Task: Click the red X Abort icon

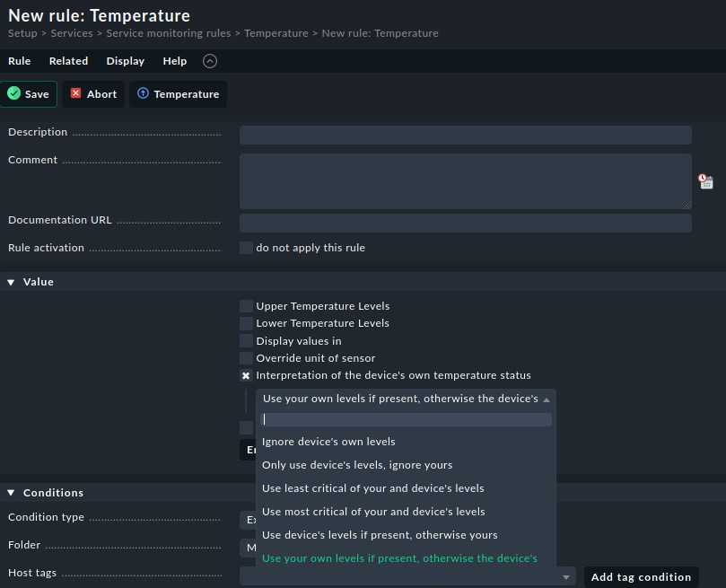Action: pyautogui.click(x=75, y=93)
